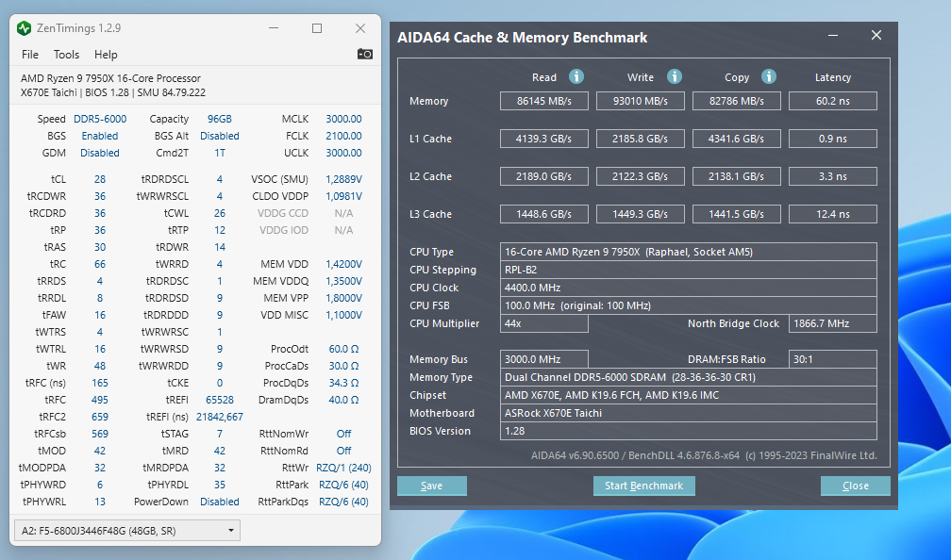Click CPU Type field 16-Core AMD Ryzen
Viewport: 951px width, 560px height.
coord(689,252)
